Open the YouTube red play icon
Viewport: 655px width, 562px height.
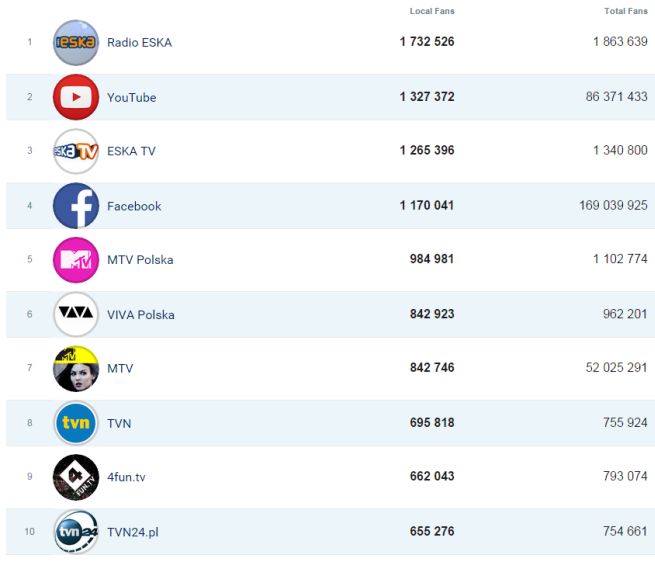76,97
